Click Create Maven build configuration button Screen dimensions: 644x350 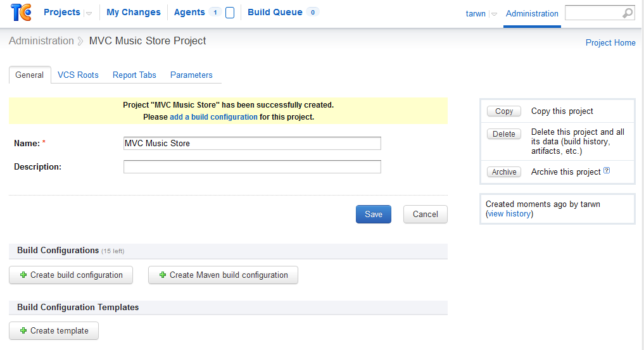(x=223, y=275)
